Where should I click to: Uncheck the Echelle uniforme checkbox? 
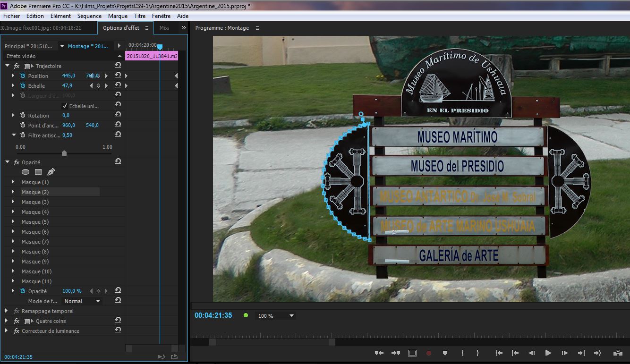[x=65, y=106]
